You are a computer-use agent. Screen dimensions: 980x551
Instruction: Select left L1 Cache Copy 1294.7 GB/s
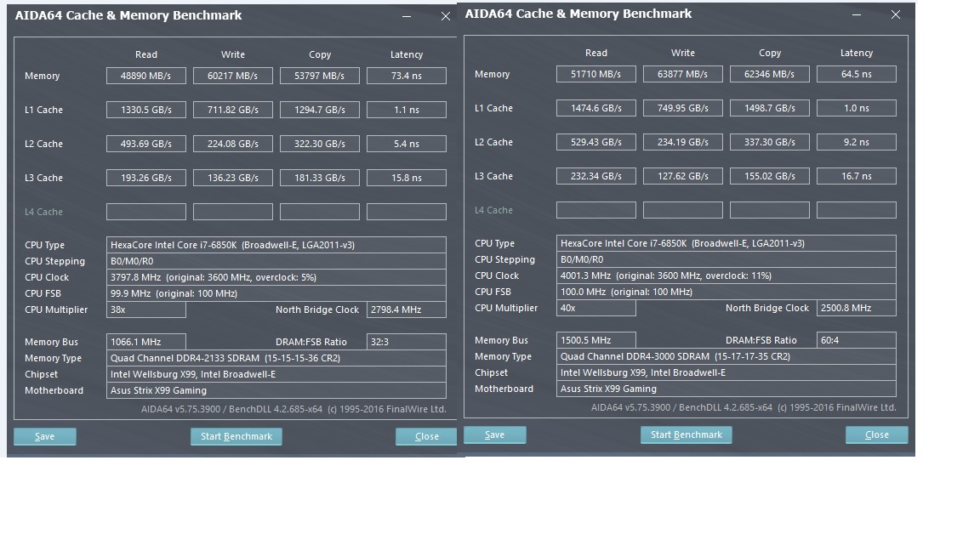[320, 110]
